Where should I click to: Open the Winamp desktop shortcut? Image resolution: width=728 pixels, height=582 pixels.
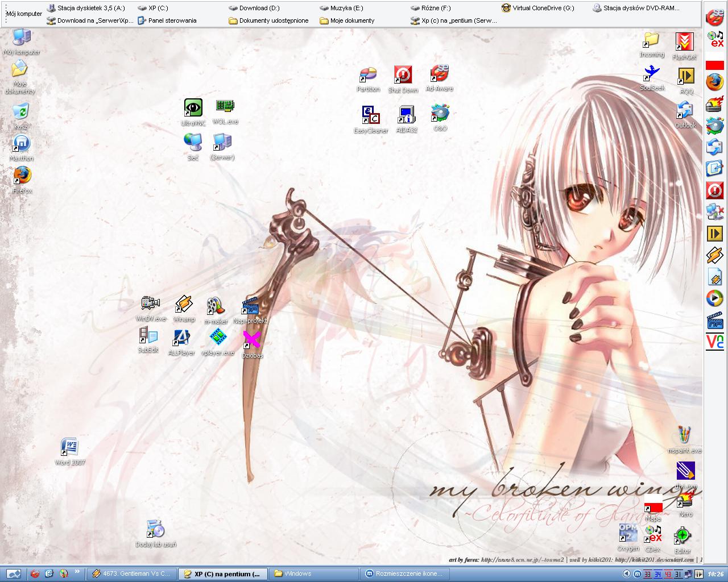point(184,309)
